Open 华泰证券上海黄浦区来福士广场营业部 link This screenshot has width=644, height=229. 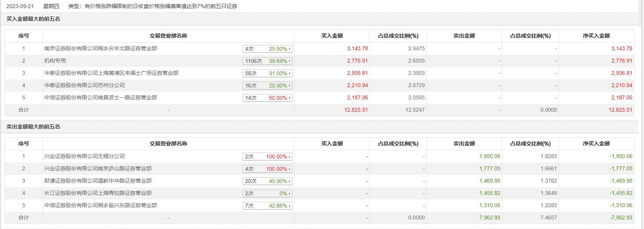tap(111, 73)
